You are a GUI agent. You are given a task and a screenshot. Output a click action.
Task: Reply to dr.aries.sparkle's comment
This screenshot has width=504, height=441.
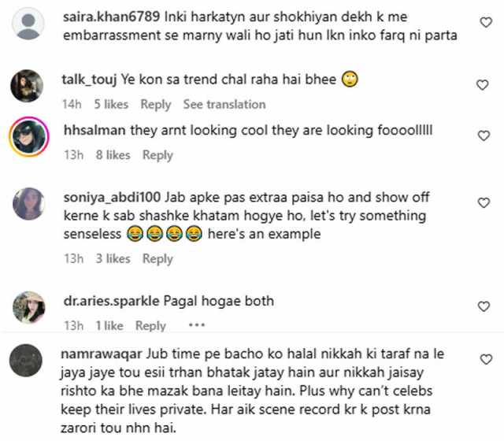point(150,325)
